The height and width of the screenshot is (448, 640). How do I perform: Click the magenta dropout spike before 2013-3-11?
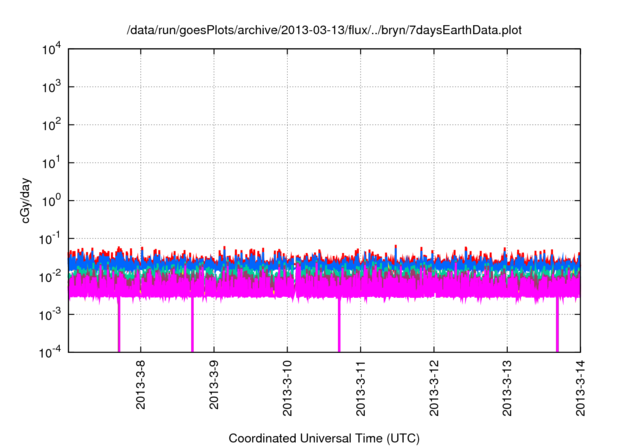pyautogui.click(x=339, y=324)
